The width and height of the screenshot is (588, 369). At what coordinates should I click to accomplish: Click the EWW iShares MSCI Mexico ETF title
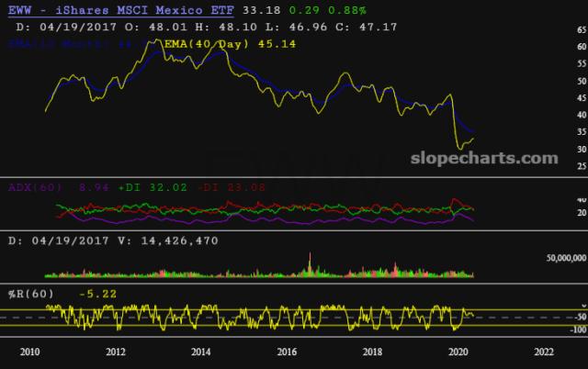(x=118, y=11)
